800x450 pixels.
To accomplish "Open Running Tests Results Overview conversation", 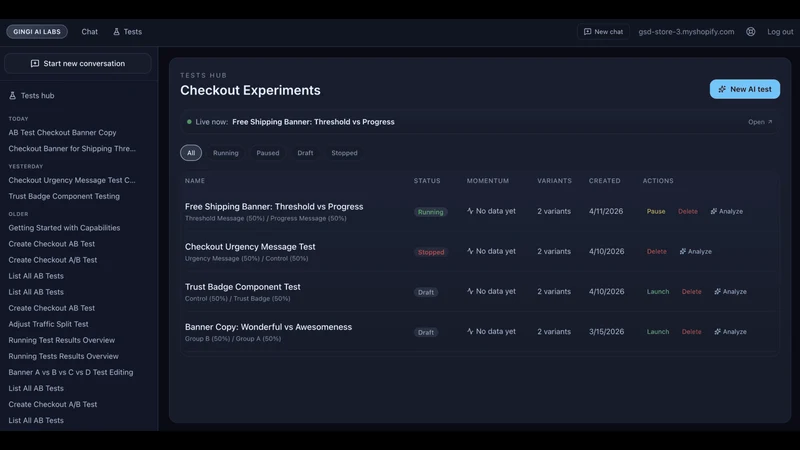I will coord(63,356).
